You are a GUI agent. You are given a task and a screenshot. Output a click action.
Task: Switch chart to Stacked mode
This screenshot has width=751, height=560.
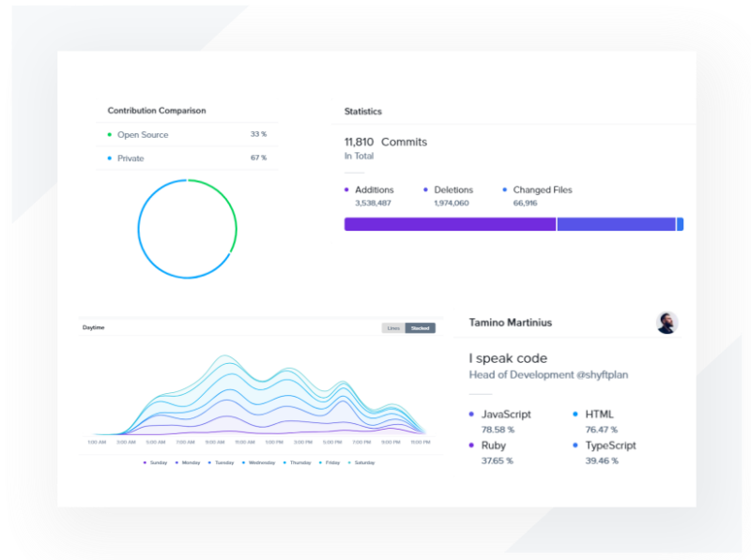pos(420,328)
